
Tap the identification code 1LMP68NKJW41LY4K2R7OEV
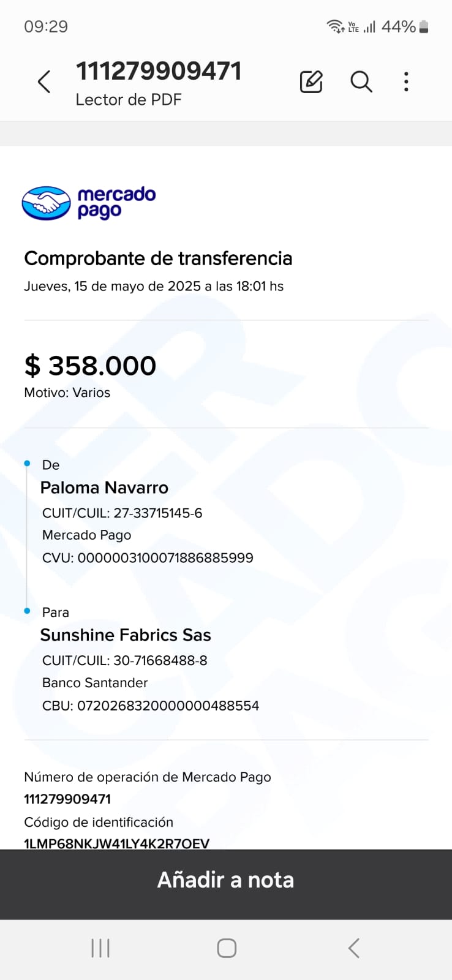click(116, 843)
